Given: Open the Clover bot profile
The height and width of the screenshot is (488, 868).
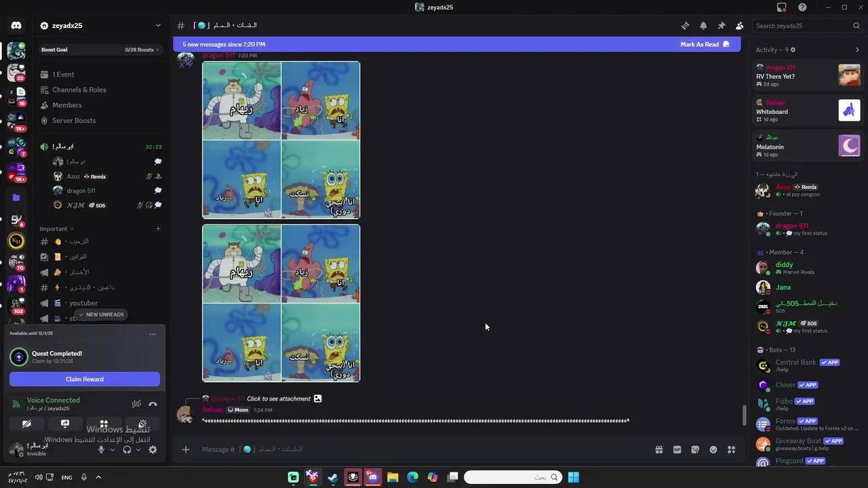Looking at the screenshot, I should (x=808, y=385).
